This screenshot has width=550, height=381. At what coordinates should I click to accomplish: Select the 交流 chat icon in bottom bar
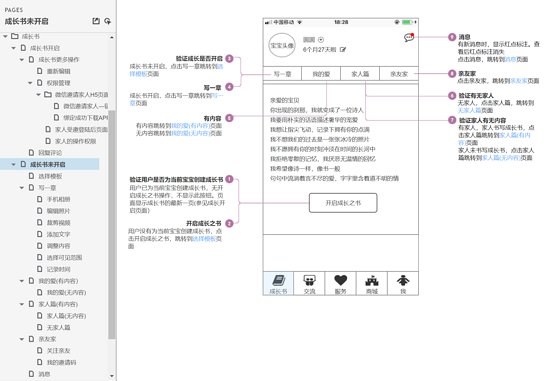coord(309,280)
